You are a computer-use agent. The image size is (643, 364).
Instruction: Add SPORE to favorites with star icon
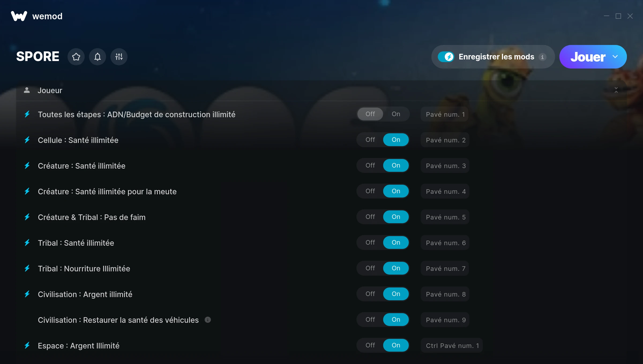[x=76, y=57]
